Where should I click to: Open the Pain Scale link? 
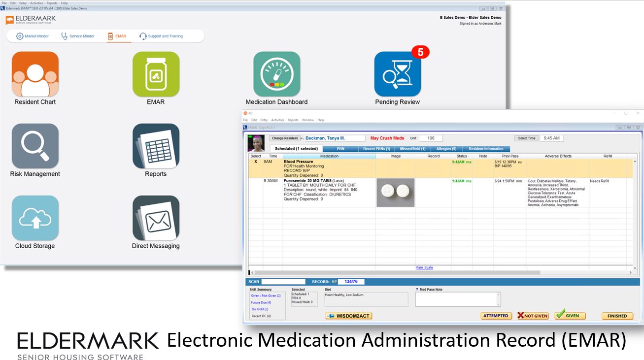click(425, 267)
